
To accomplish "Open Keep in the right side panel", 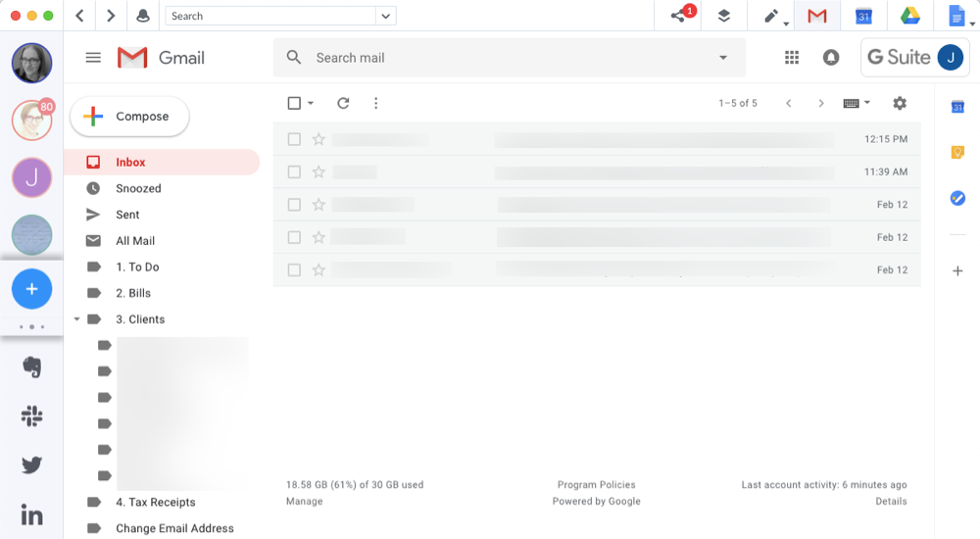I will tap(957, 153).
